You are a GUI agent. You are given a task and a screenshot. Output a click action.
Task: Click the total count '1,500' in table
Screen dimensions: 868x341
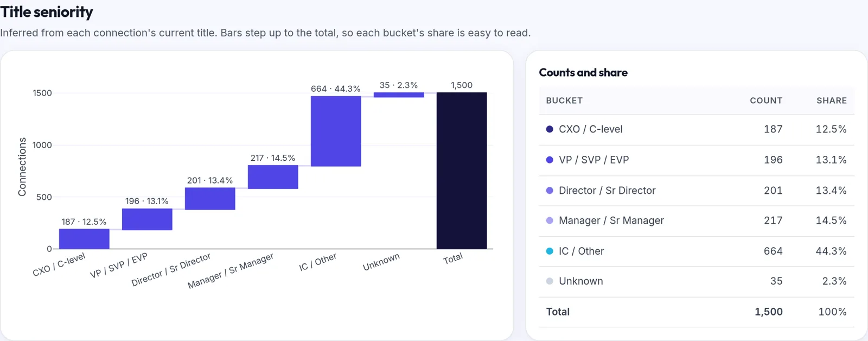click(769, 312)
